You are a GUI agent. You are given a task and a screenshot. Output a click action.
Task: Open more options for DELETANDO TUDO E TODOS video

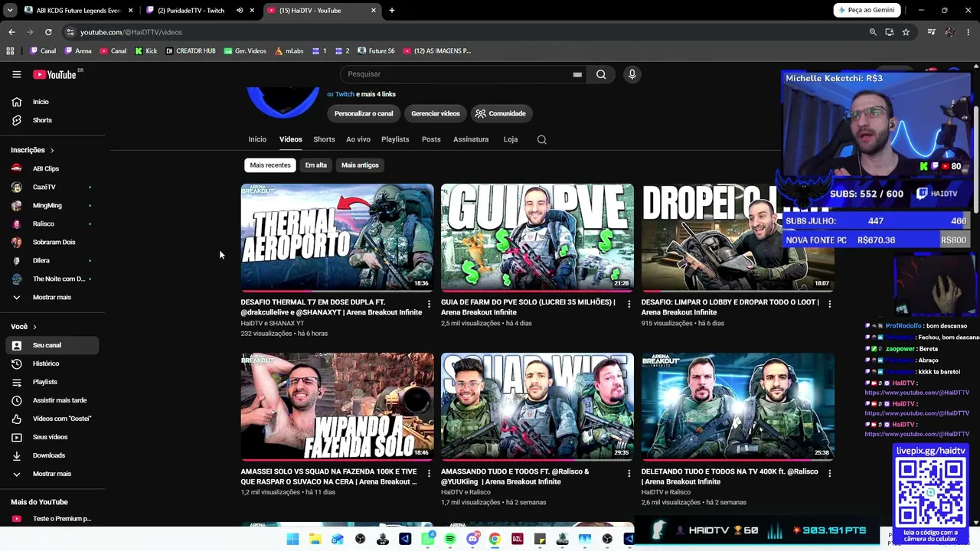tap(829, 474)
